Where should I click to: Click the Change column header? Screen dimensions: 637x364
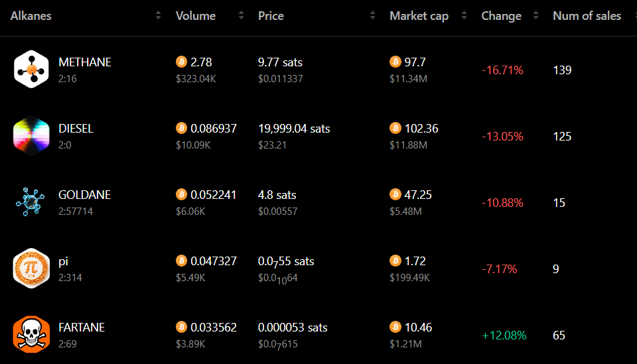click(502, 16)
